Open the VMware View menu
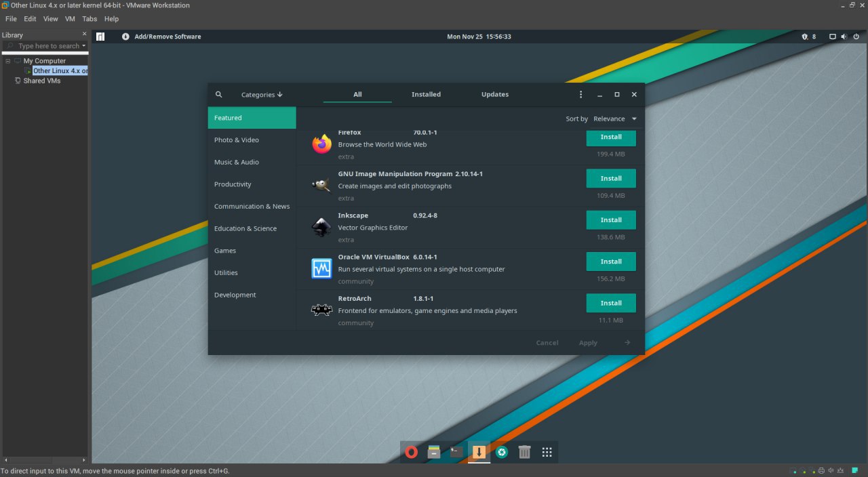Viewport: 868px width, 477px height. (x=51, y=19)
